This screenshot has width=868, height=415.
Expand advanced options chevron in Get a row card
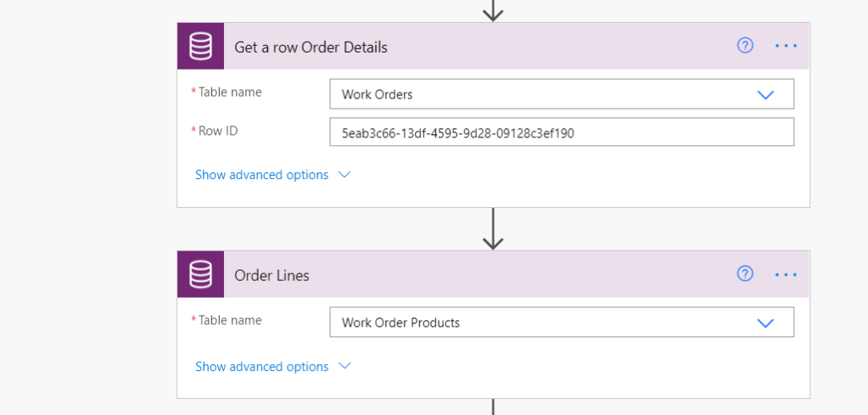point(344,175)
